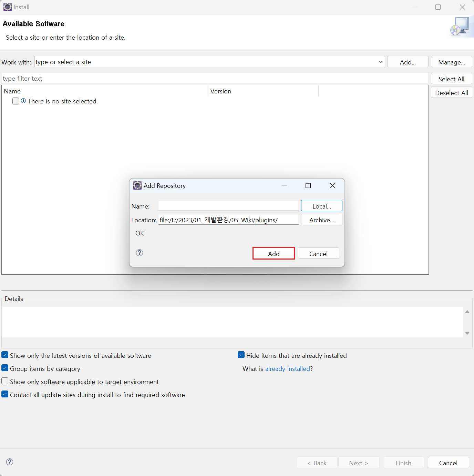The height and width of the screenshot is (476, 474).
Task: Open the 'already installed' link
Action: (287, 369)
